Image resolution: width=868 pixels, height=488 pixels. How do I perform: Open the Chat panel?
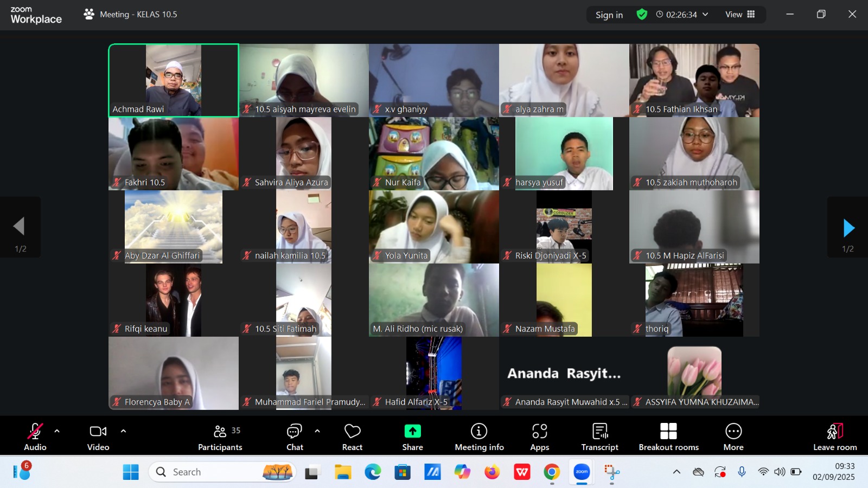coord(295,437)
